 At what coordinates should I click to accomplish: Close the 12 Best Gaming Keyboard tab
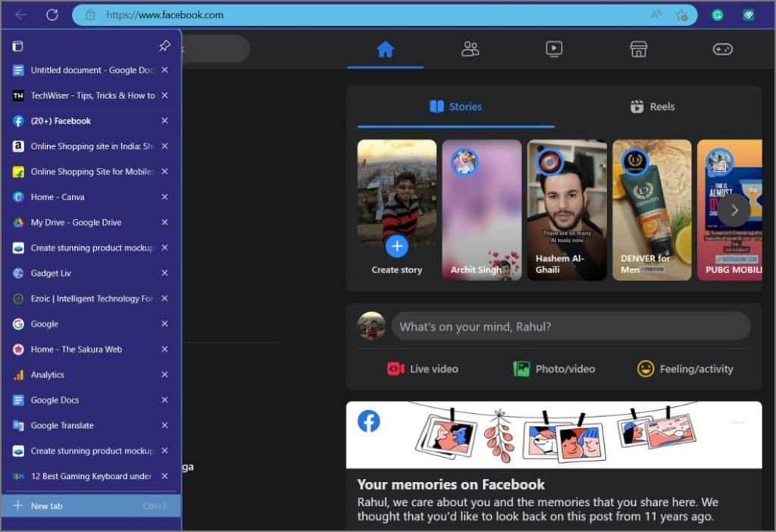pyautogui.click(x=164, y=476)
